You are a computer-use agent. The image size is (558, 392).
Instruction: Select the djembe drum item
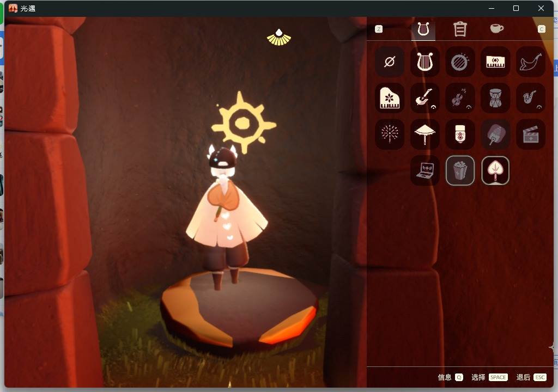click(495, 98)
